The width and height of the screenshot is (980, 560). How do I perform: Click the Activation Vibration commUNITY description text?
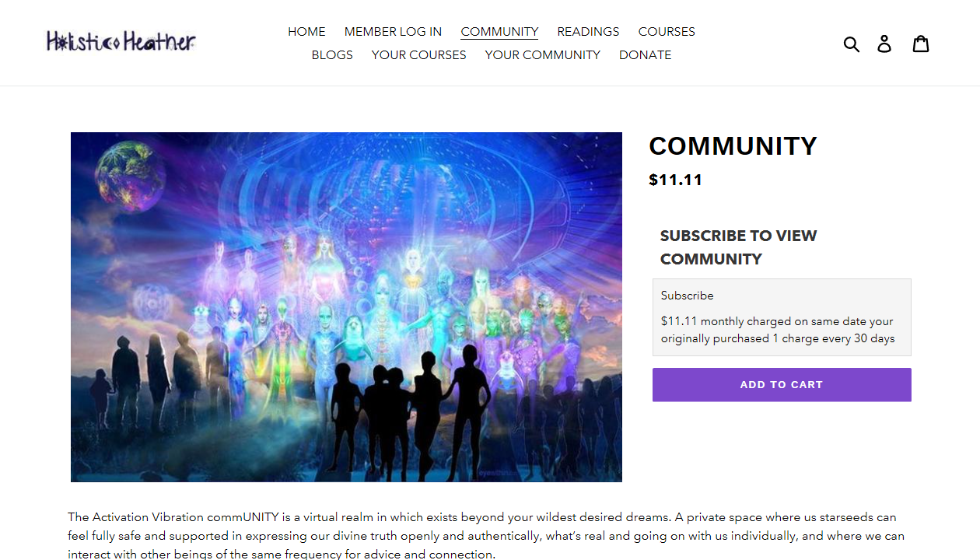pyautogui.click(x=486, y=535)
